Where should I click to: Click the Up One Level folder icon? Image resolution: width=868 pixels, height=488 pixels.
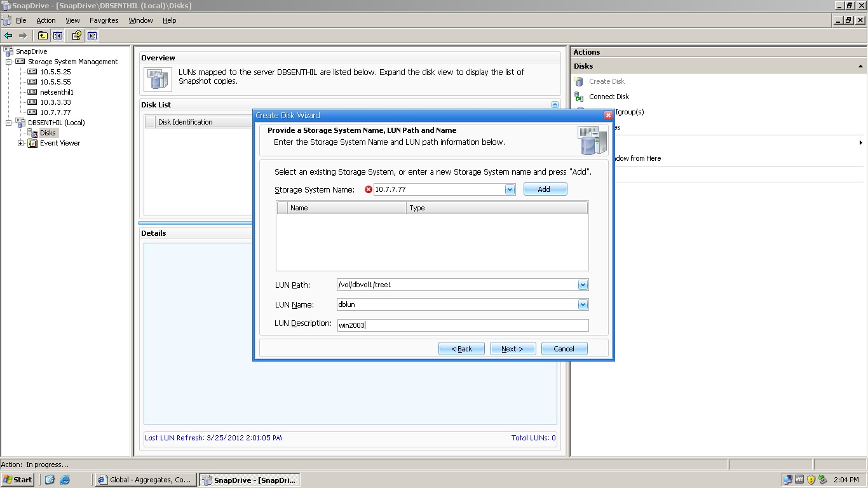[43, 36]
